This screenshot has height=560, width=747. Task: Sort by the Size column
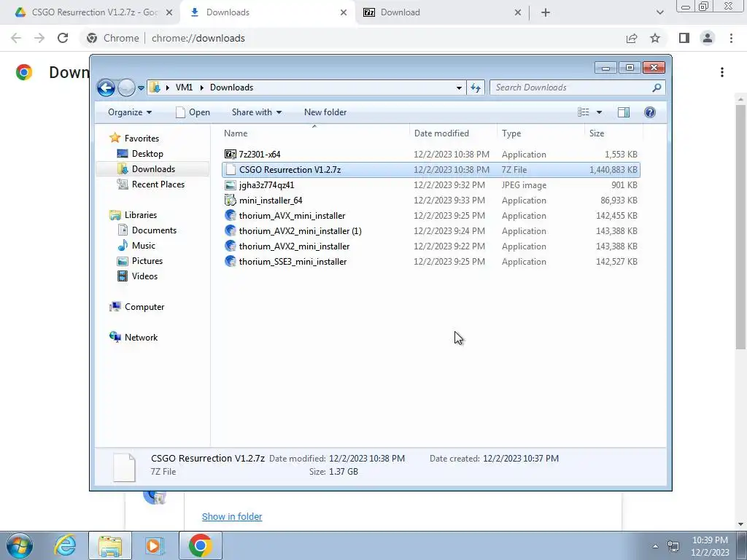tap(613, 133)
